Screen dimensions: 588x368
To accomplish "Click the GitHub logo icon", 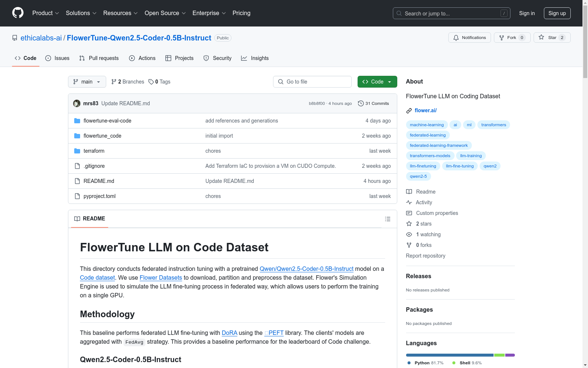I will (x=18, y=13).
